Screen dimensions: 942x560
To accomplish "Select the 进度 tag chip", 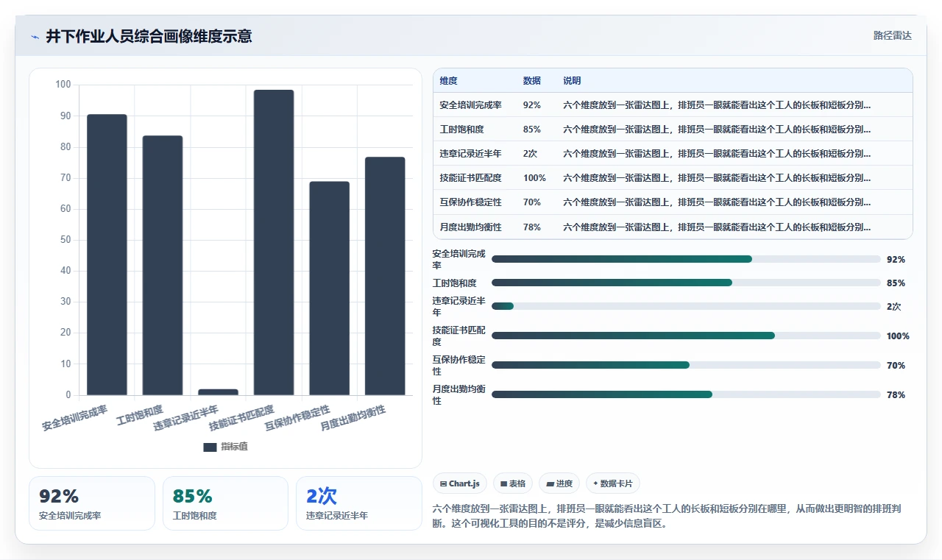I will (559, 483).
